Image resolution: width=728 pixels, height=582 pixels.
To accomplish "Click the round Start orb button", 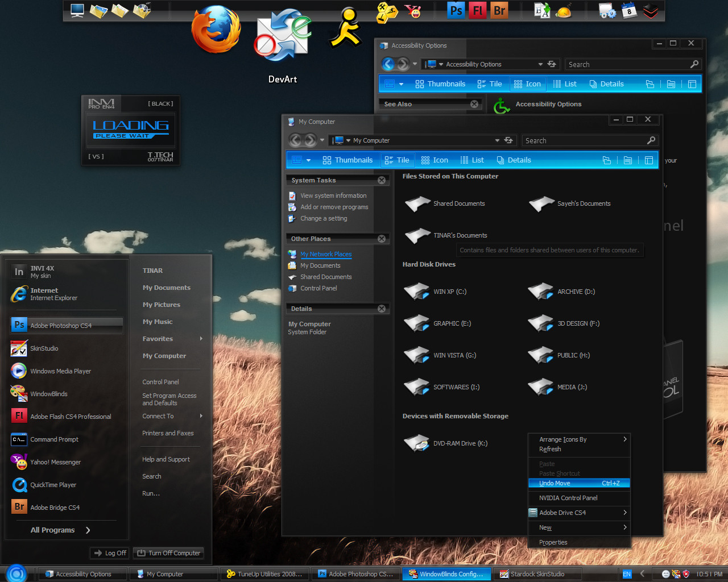I will [16, 573].
